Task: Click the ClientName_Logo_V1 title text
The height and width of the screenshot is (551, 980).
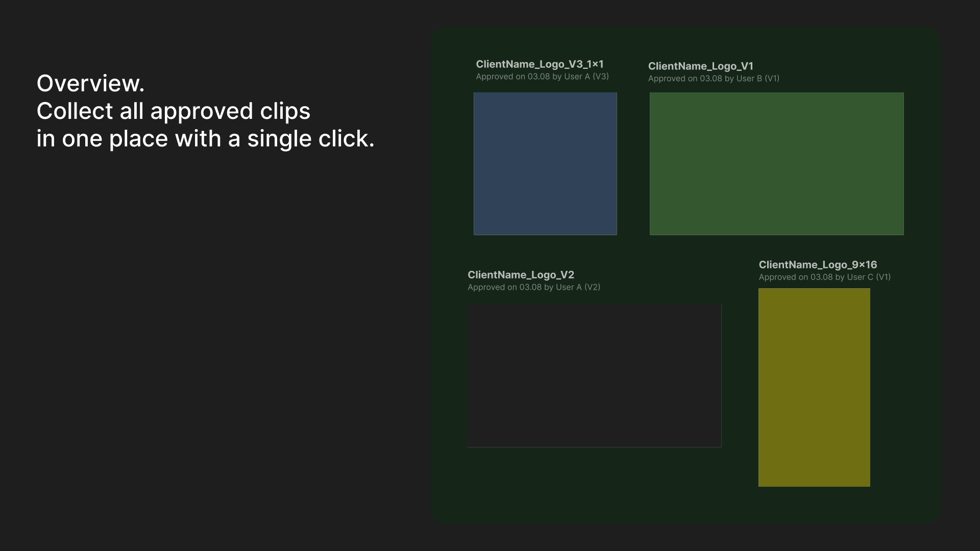Action: point(700,66)
